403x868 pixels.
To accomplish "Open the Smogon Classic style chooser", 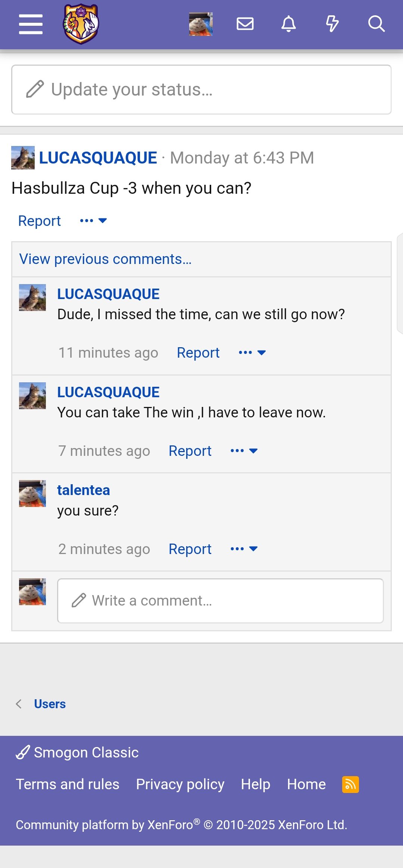I will pyautogui.click(x=77, y=752).
